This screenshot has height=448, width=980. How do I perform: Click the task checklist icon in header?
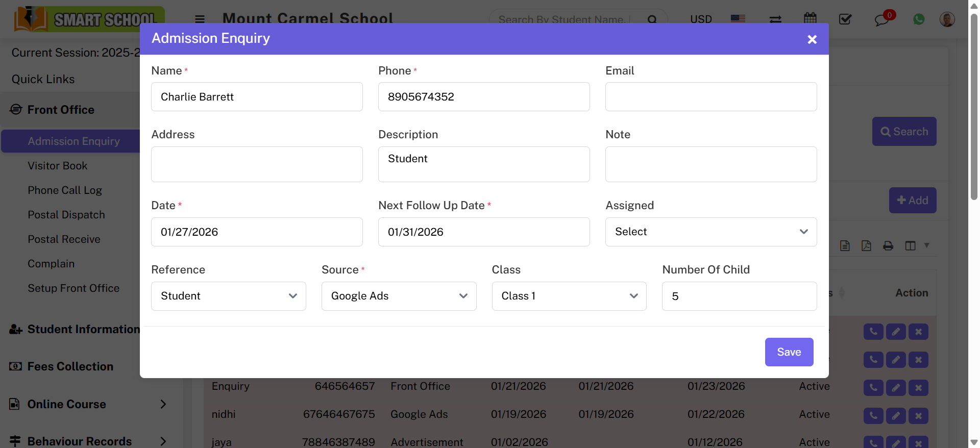(x=845, y=19)
